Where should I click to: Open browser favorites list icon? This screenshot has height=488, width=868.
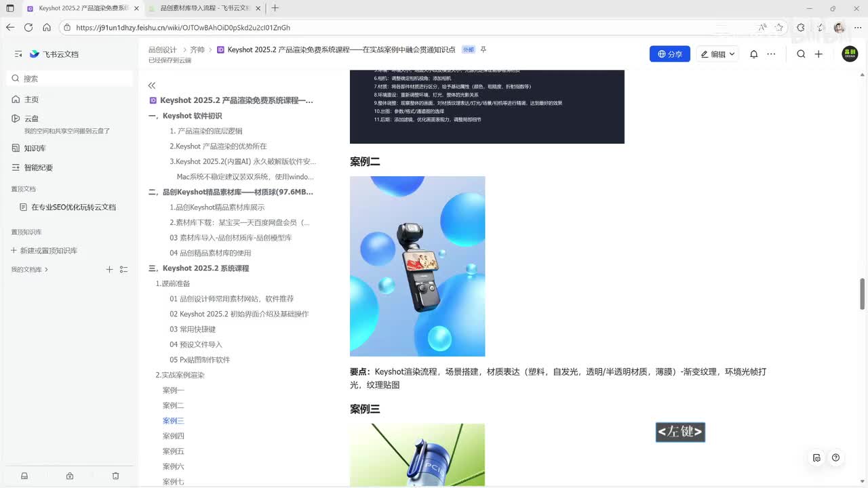(x=821, y=28)
